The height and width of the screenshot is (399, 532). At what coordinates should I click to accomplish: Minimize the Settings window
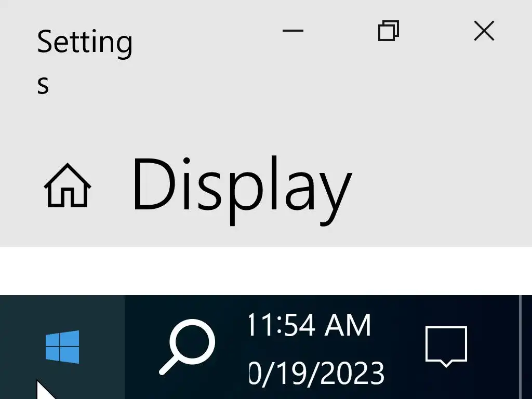[x=293, y=31]
